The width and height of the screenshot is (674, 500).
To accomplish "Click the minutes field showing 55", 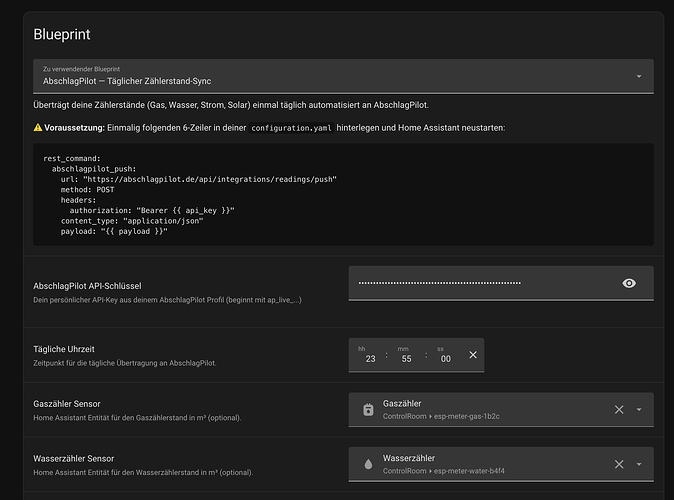I will [x=406, y=355].
